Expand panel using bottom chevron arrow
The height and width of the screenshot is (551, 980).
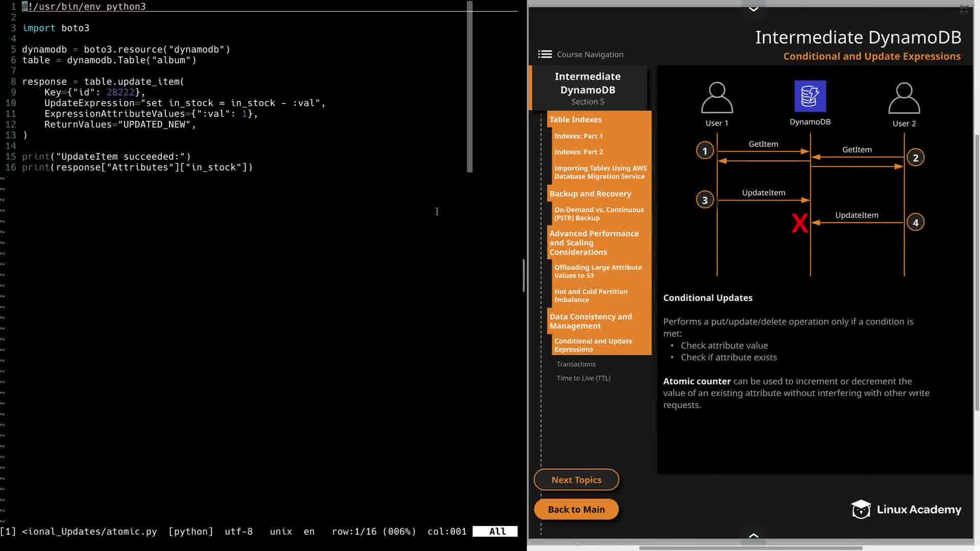tap(753, 535)
